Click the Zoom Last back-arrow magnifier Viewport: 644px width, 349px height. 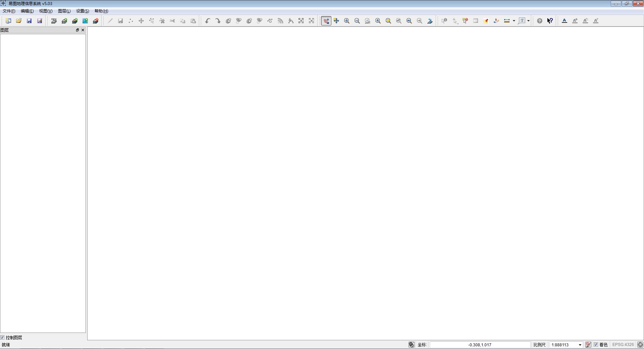point(409,21)
